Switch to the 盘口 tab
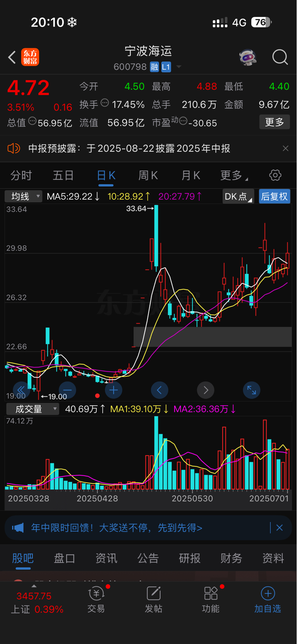This screenshot has width=297, height=644. 64,558
